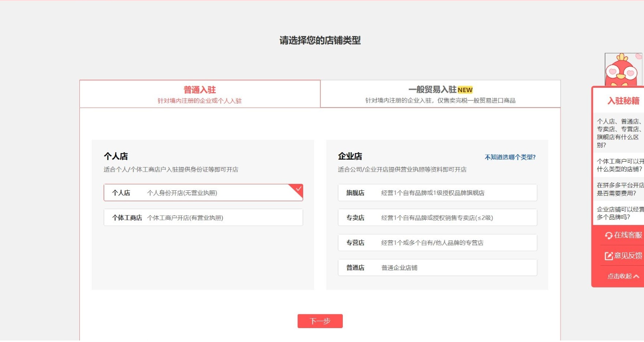
Task: Select the 专营店 specialty store option
Action: 437,242
